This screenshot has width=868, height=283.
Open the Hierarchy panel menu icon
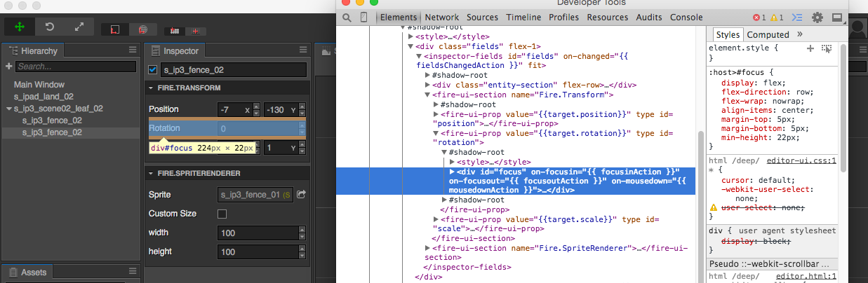[x=133, y=50]
